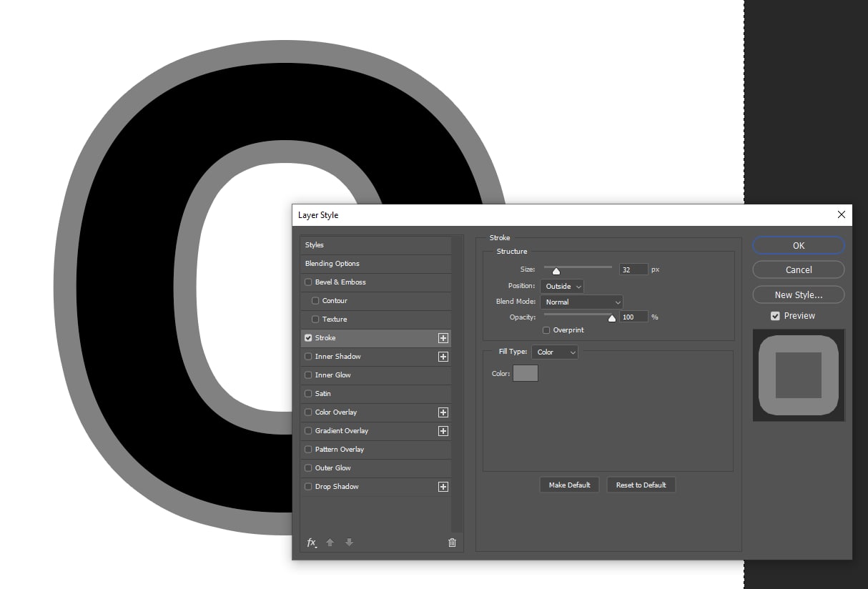Enable the Color Overlay checkbox
868x589 pixels.
[308, 412]
